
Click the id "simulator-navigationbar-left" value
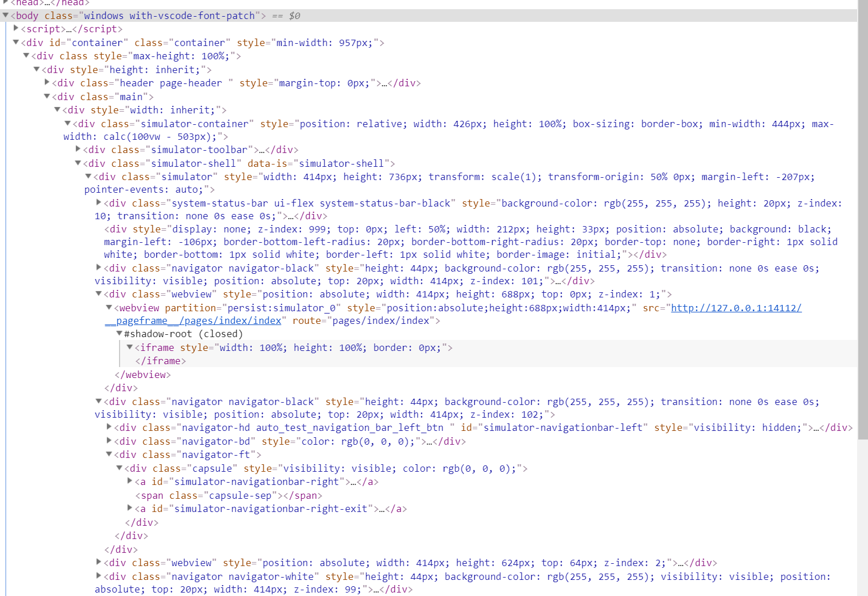563,427
